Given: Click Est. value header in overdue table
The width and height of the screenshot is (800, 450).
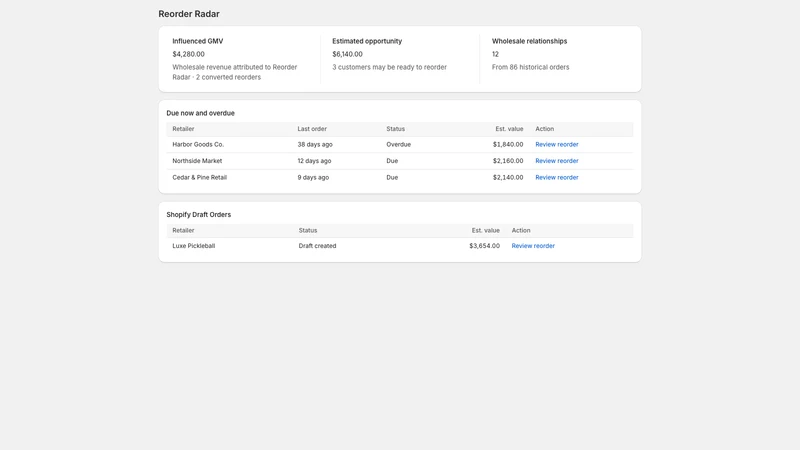Looking at the screenshot, I should tap(509, 129).
